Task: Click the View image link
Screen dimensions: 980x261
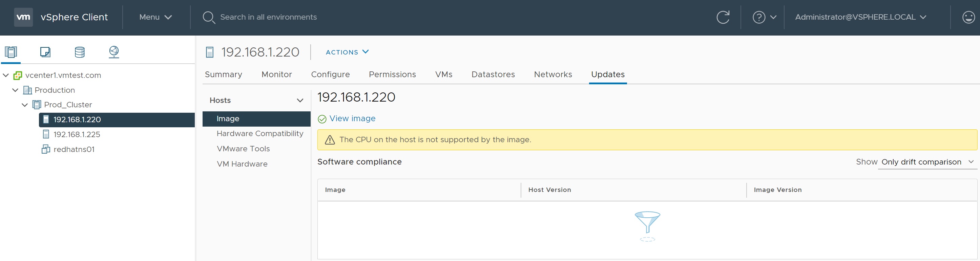Action: [x=352, y=118]
